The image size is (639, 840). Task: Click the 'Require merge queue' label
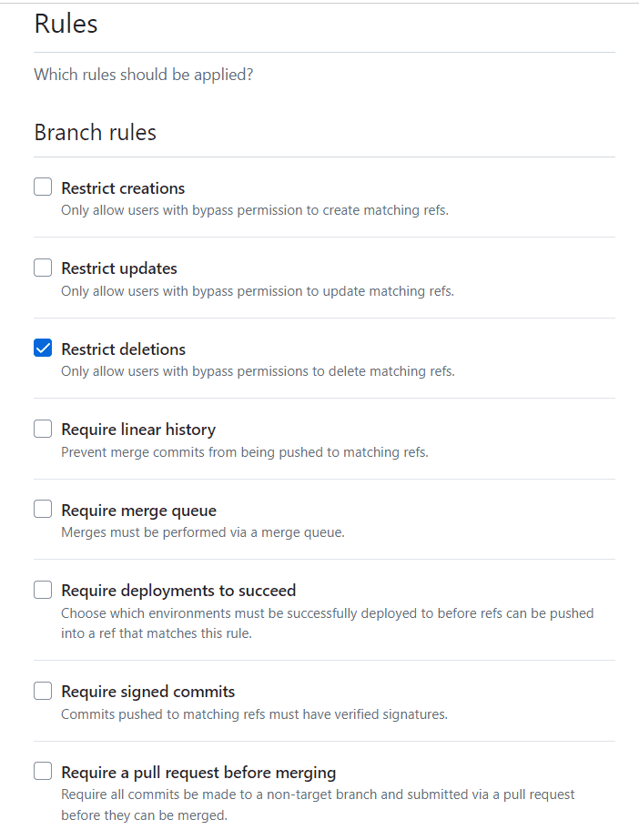pyautogui.click(x=138, y=511)
